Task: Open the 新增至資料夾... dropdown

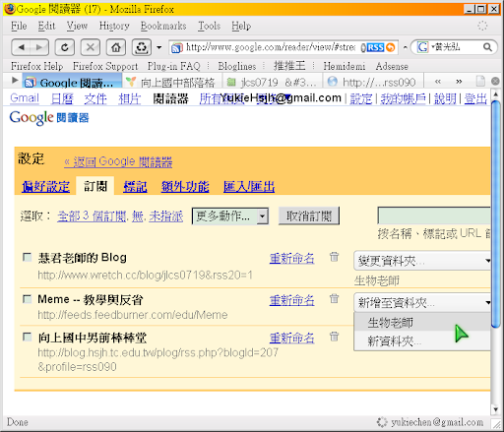Action: click(x=422, y=302)
